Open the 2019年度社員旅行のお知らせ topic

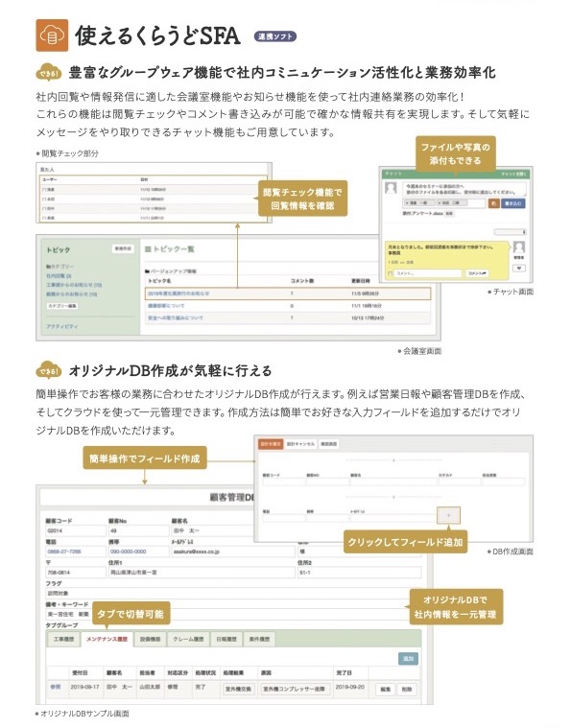(178, 294)
